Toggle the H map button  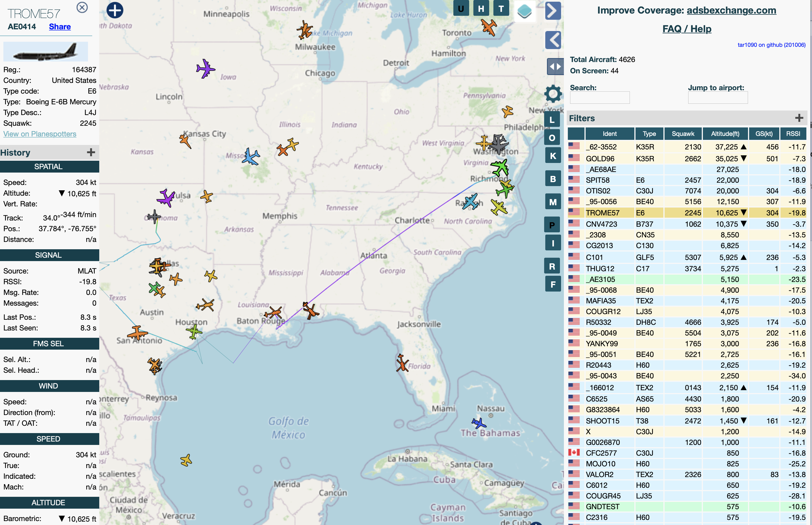[481, 8]
